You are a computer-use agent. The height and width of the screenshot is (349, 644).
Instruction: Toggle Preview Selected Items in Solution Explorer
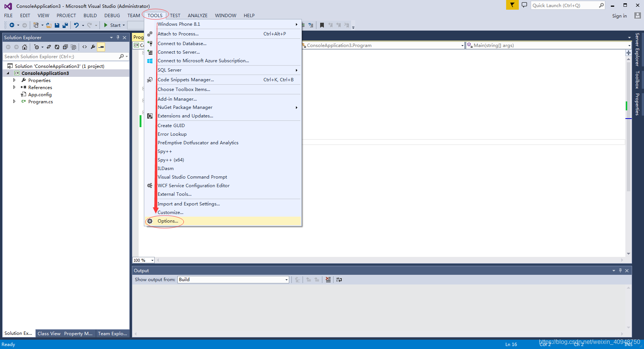[x=101, y=47]
